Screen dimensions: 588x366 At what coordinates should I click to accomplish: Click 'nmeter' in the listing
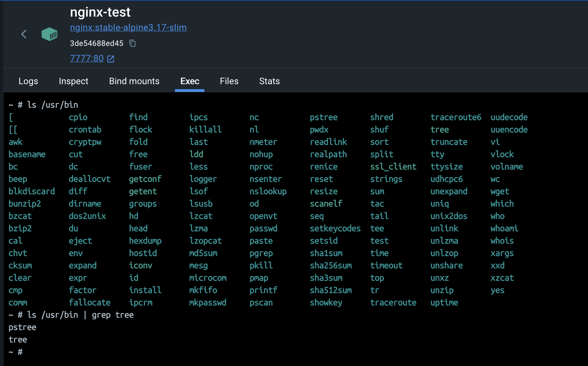[263, 142]
